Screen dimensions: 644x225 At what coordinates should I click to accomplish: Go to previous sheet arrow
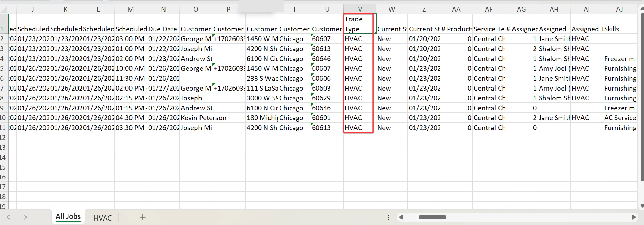click(9, 217)
